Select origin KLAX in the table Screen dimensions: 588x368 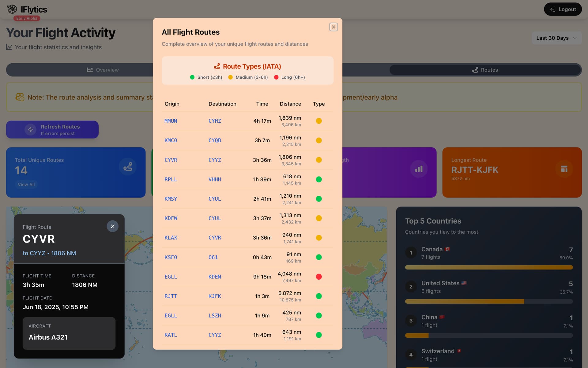(171, 238)
